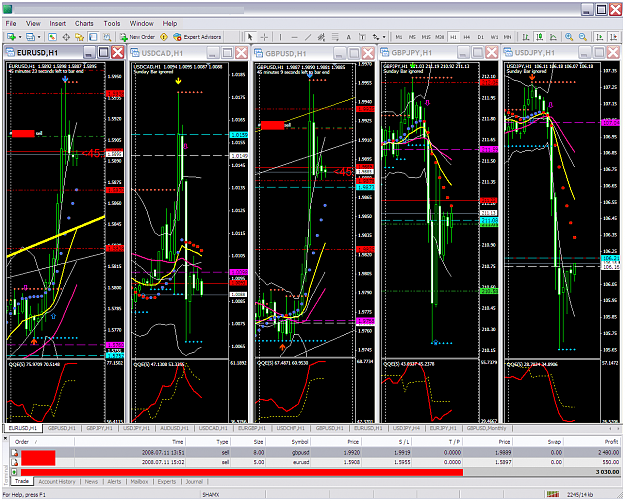Switch to H4 timeframe
Screen dimensions: 625x501
467,37
